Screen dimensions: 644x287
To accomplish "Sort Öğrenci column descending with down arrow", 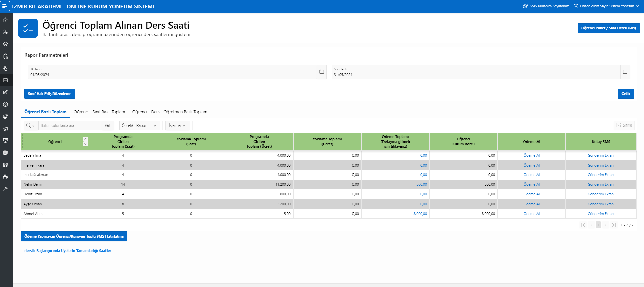I will 86,144.
